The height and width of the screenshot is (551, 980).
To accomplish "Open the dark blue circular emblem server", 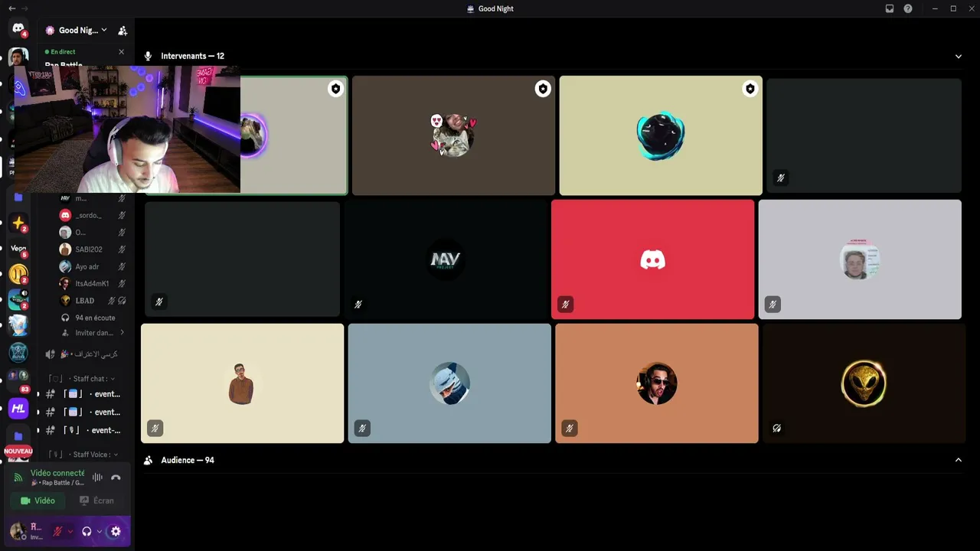I will [18, 352].
